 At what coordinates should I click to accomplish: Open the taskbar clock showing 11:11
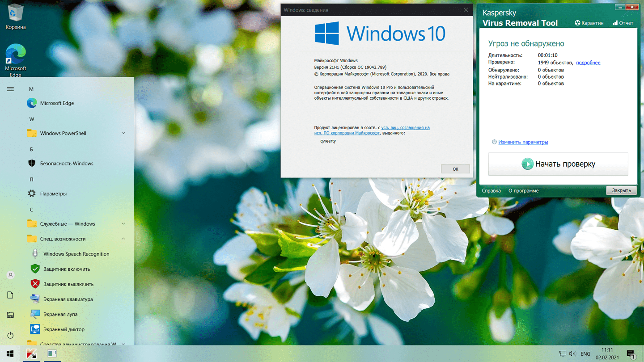607,354
